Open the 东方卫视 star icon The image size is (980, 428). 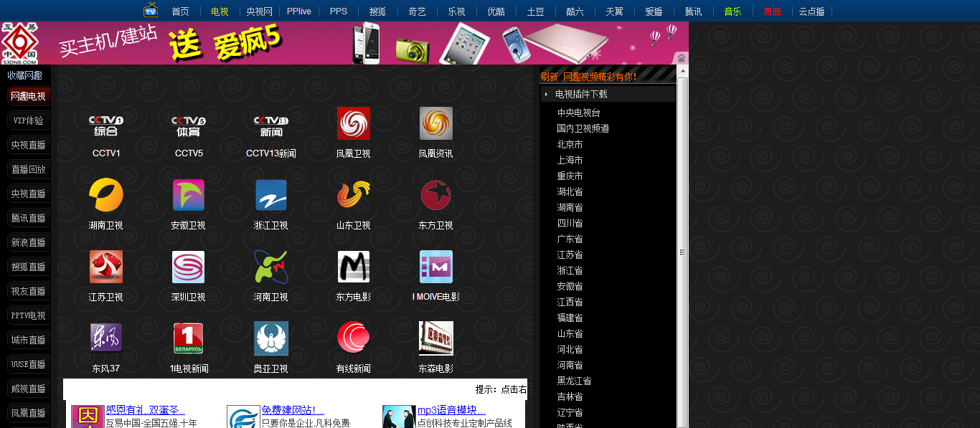[436, 195]
